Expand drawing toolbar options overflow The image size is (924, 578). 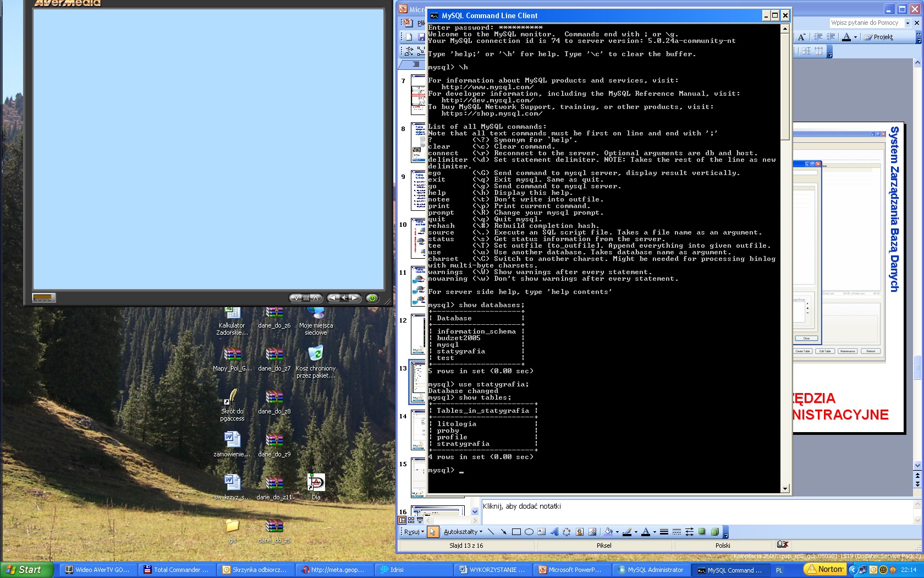[725, 532]
